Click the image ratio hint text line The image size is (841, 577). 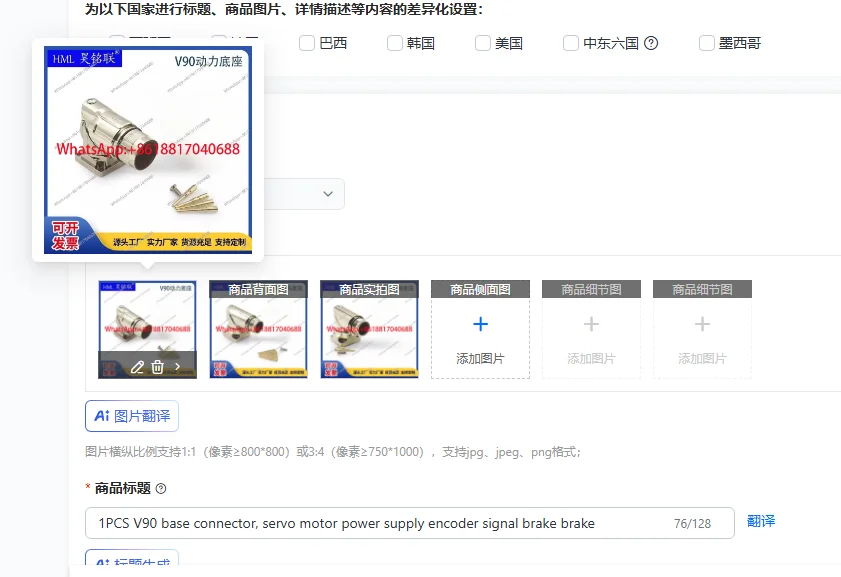(x=333, y=452)
